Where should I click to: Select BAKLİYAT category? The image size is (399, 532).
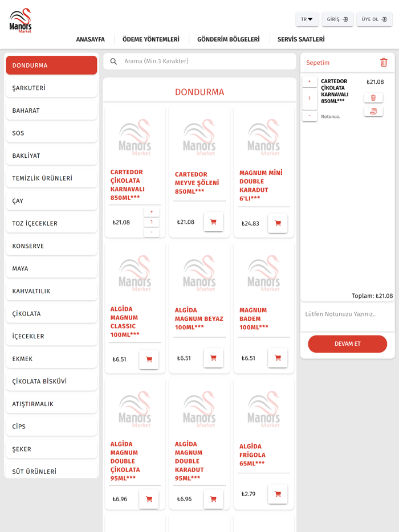click(52, 155)
